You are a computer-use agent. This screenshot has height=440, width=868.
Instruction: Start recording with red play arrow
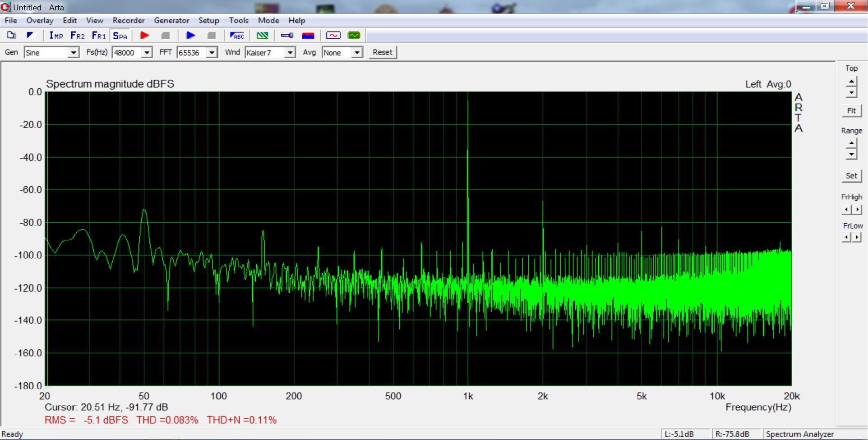coord(145,35)
